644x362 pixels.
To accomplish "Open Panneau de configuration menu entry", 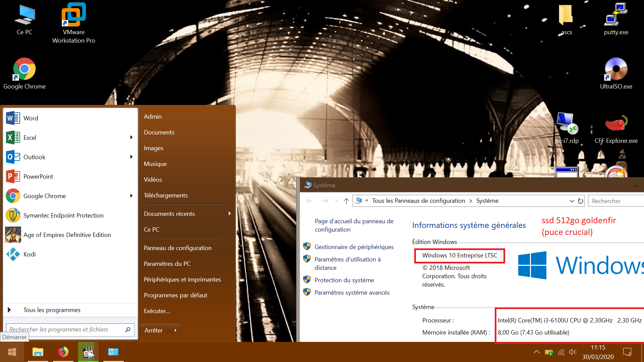I will coord(177,248).
